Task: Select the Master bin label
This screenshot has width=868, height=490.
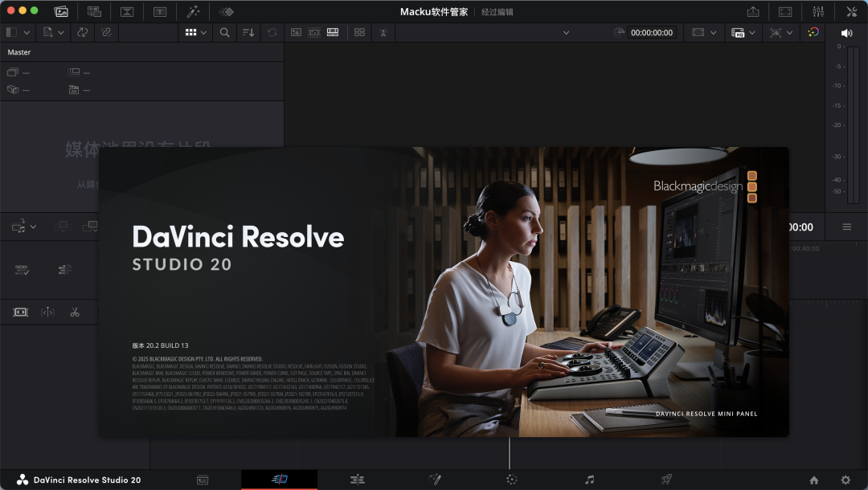Action: (19, 52)
